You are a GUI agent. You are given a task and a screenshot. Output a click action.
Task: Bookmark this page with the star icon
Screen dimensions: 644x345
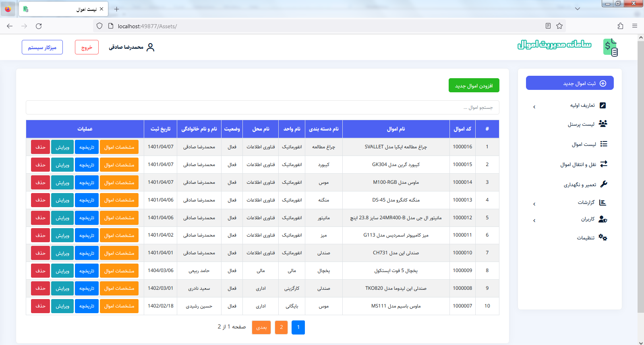pos(559,26)
